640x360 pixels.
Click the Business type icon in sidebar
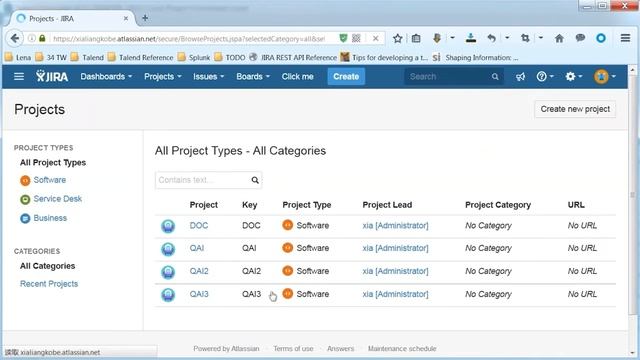pyautogui.click(x=25, y=218)
